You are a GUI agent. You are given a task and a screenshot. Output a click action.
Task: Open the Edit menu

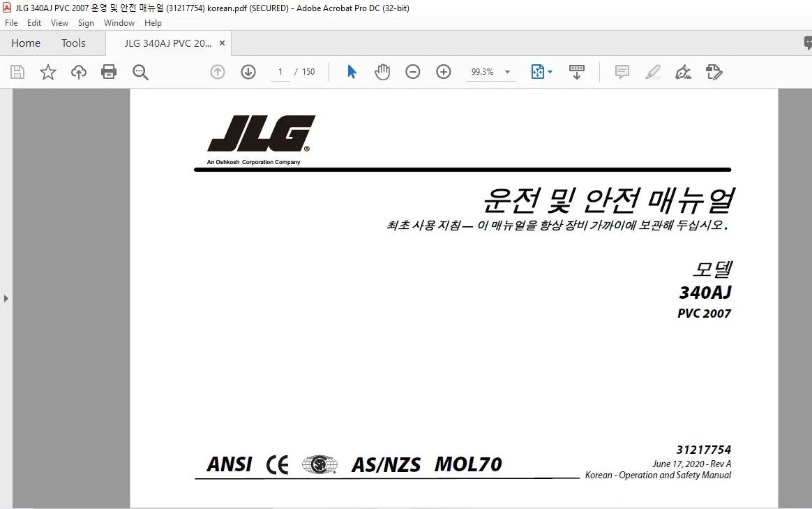[34, 23]
